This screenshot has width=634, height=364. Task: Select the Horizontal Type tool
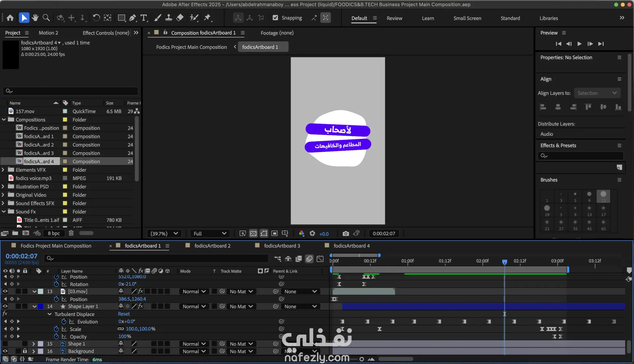pos(144,18)
